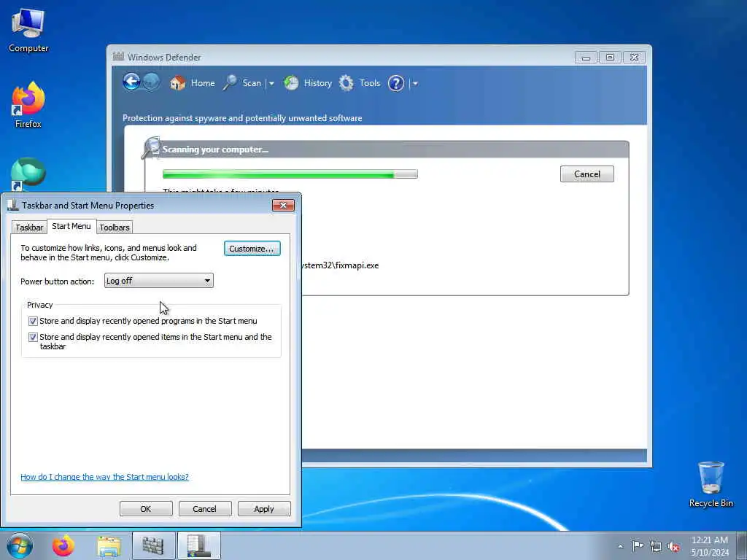Open Tools gear icon in Defender
The image size is (747, 560).
[347, 83]
